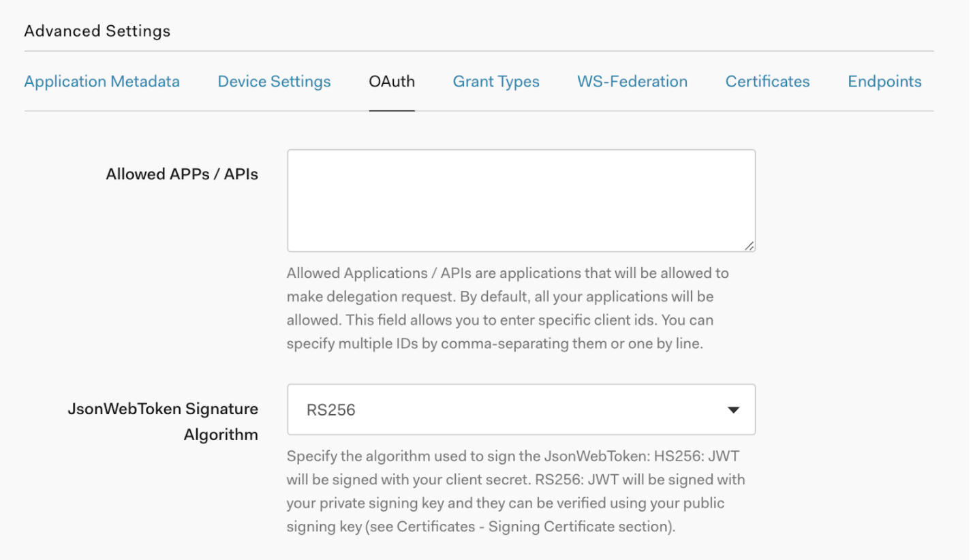Switch to the Device Settings tab
Image resolution: width=973 pixels, height=560 pixels.
pyautogui.click(x=274, y=82)
